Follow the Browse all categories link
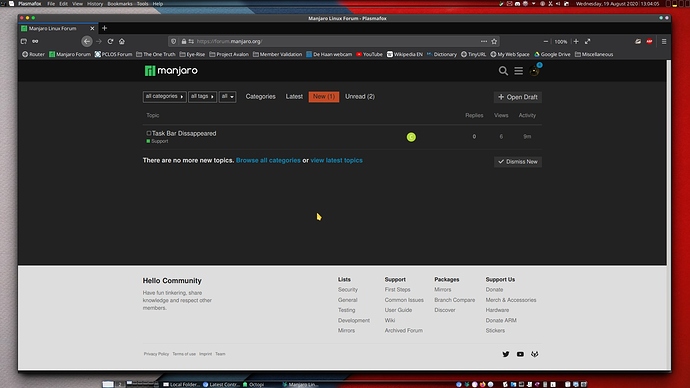Viewport: 690px width, 388px height. tap(268, 160)
